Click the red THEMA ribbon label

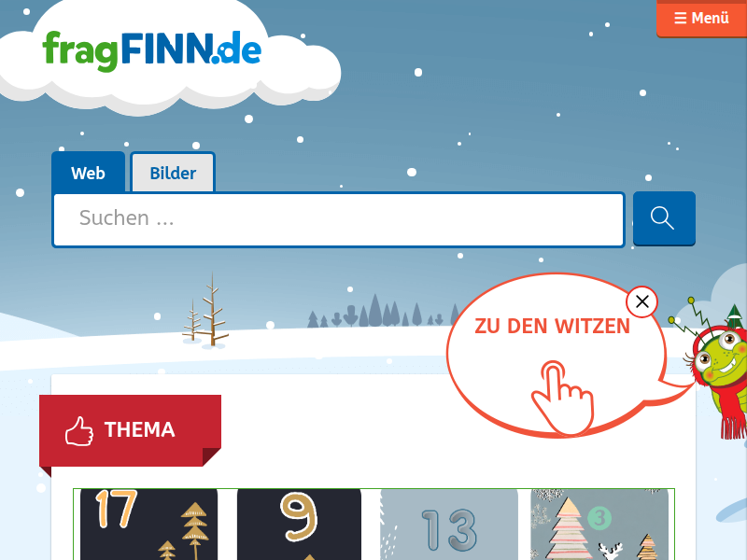tap(130, 430)
